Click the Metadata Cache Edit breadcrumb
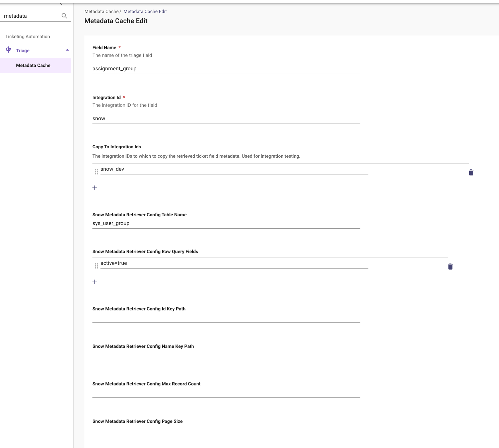The width and height of the screenshot is (499, 448). (145, 11)
